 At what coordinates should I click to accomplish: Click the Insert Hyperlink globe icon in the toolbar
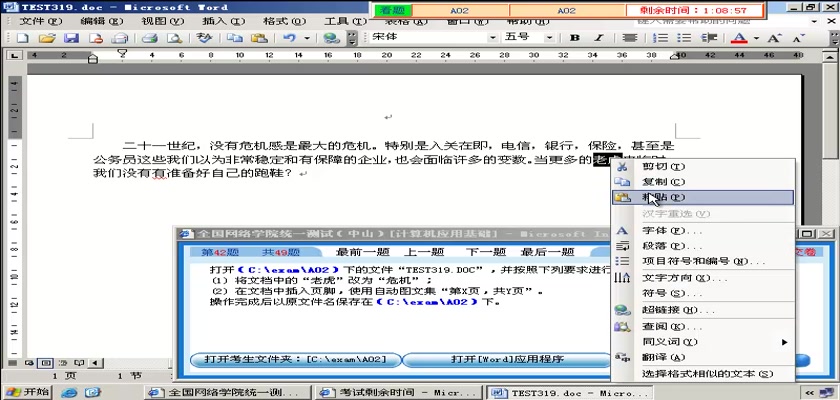coord(332,38)
